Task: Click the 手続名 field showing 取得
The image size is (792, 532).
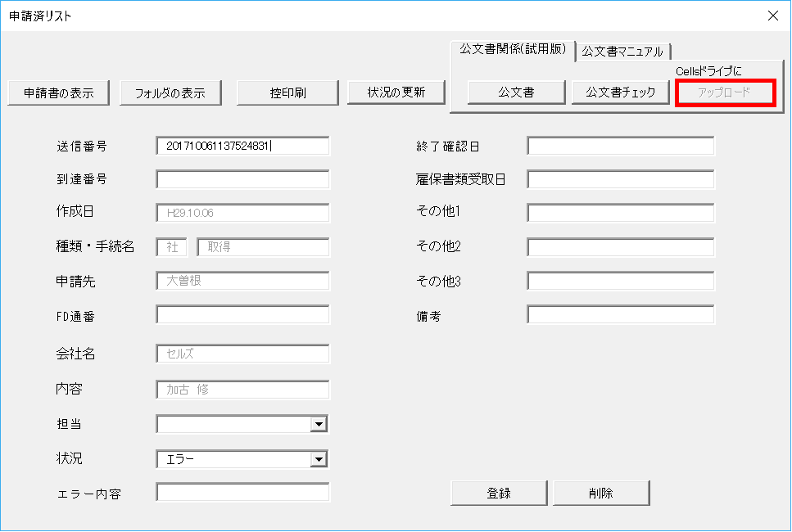Action: click(263, 247)
